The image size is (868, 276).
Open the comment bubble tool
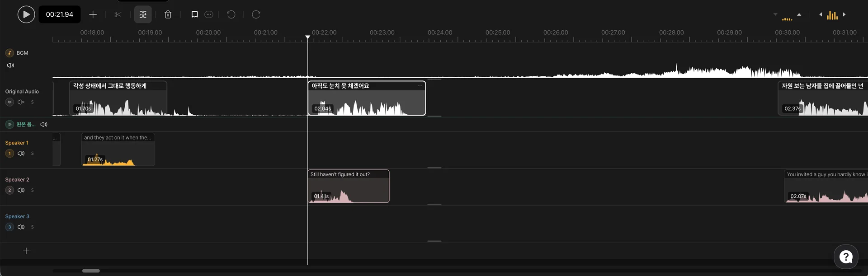pos(209,14)
